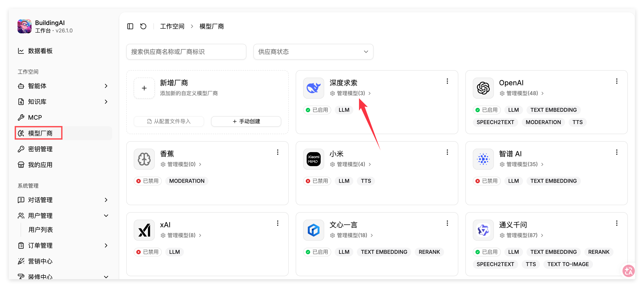This screenshot has width=644, height=288.
Task: Open more options for 智谱 AI card
Action: [x=617, y=152]
